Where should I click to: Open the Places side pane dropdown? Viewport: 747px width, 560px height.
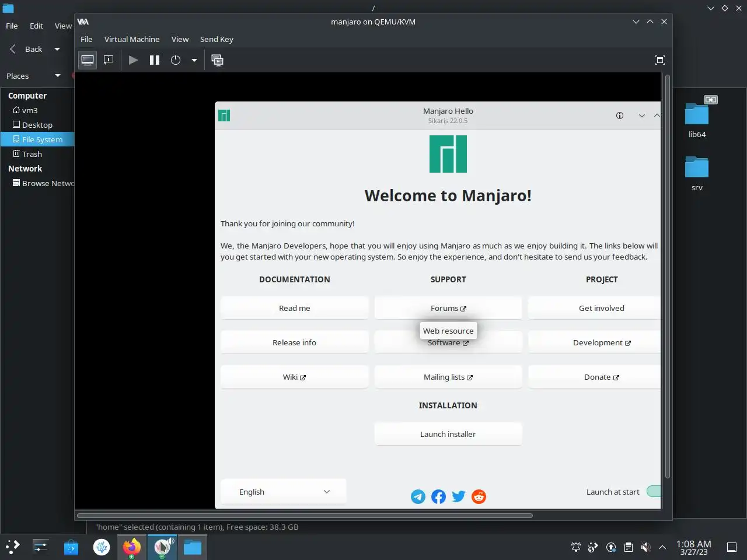coord(57,76)
